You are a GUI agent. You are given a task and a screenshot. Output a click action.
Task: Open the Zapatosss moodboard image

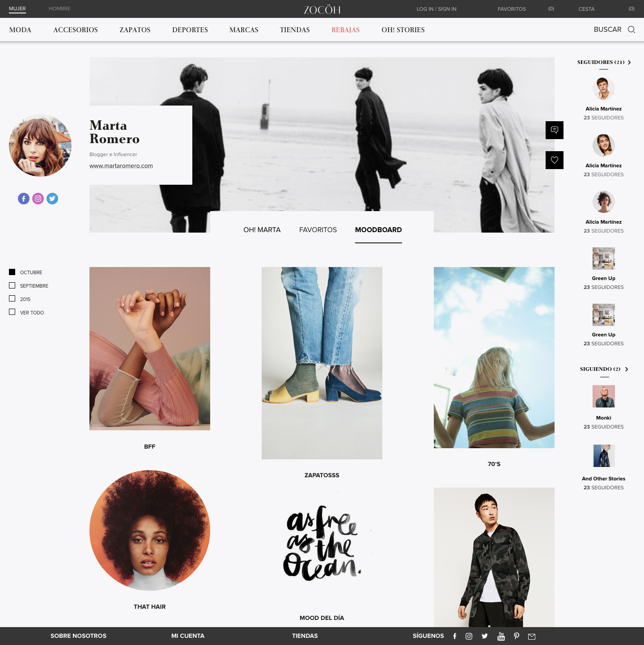tap(322, 363)
